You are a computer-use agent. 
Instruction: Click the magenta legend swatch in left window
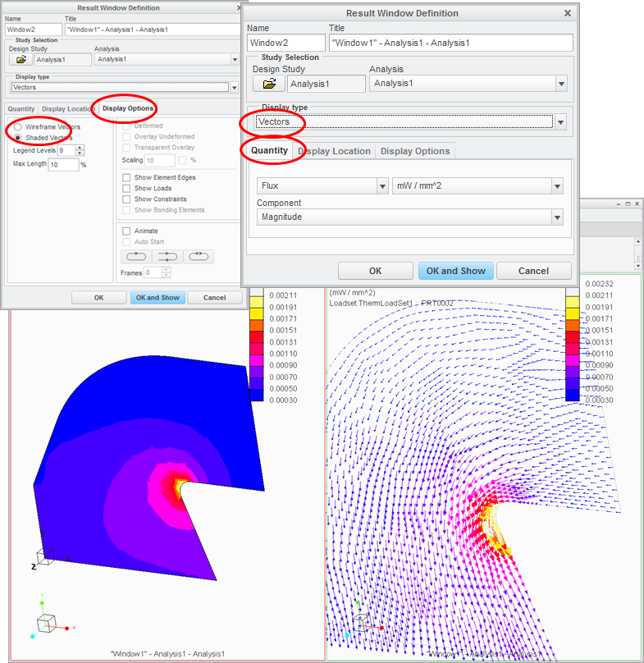click(x=257, y=360)
